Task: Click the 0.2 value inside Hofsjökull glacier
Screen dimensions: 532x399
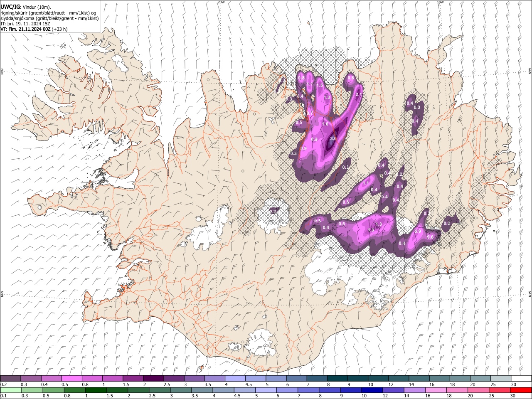Action: pos(273,211)
